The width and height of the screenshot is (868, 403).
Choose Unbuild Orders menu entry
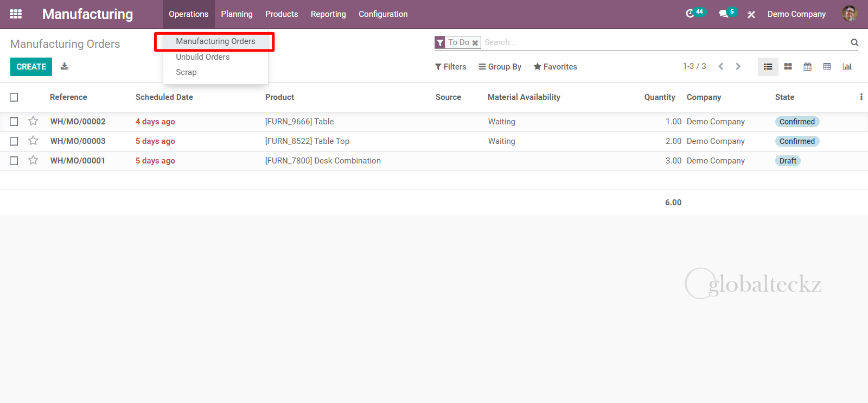tap(202, 57)
